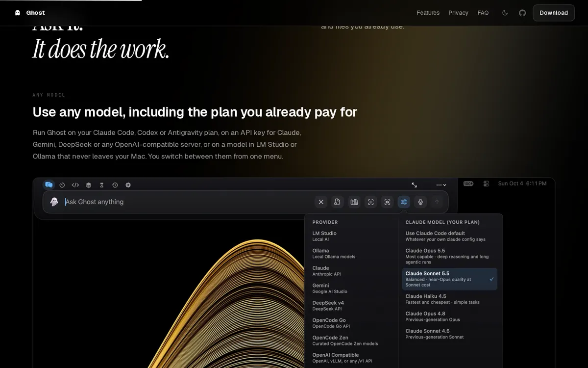Select the chat bubbles tab icon
The image size is (588, 368).
[x=49, y=185]
